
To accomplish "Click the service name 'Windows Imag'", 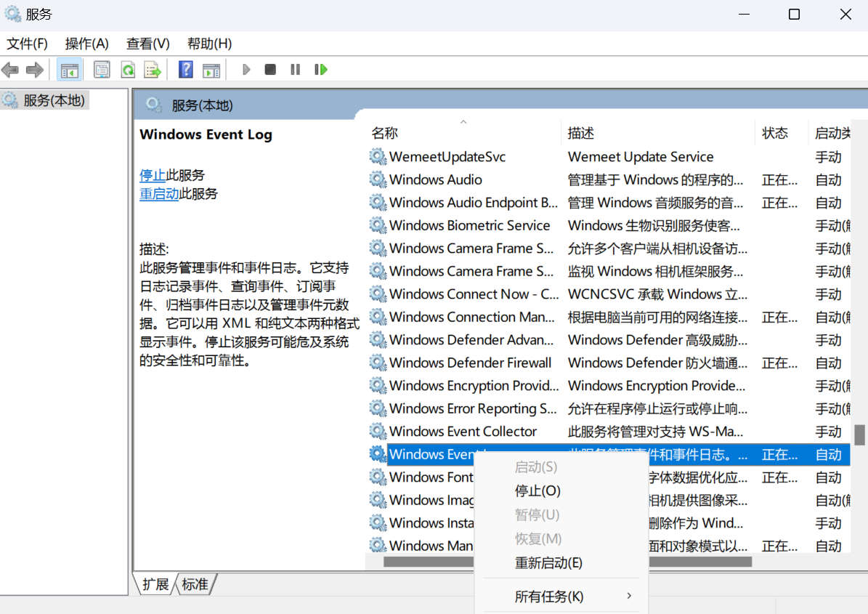I will click(431, 500).
